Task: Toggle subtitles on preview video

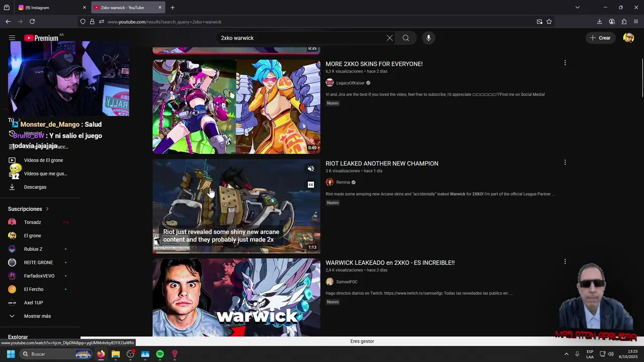Action: 311,185
